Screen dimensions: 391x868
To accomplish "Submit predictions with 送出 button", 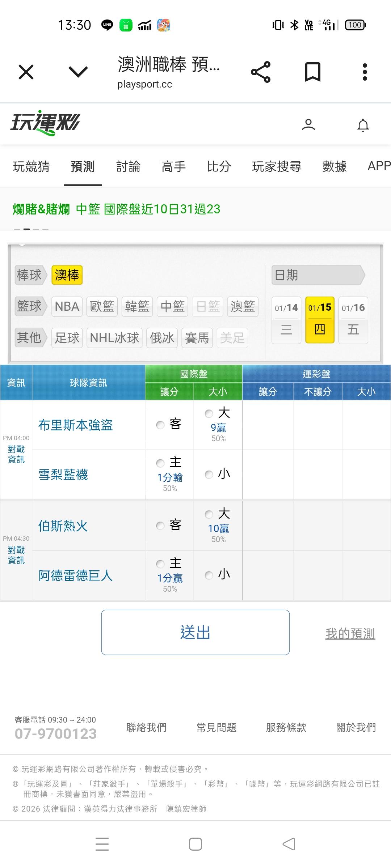I will [x=195, y=632].
